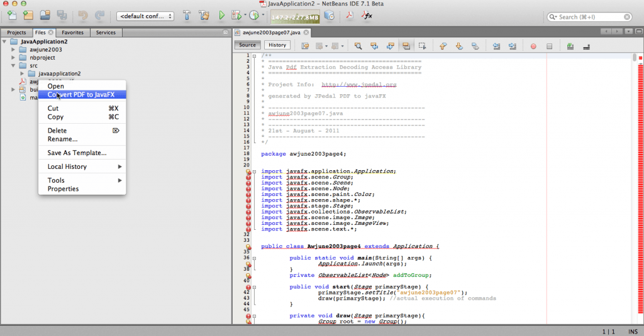Expand the awjune2003 folder
The width and height of the screenshot is (644, 336).
13,49
